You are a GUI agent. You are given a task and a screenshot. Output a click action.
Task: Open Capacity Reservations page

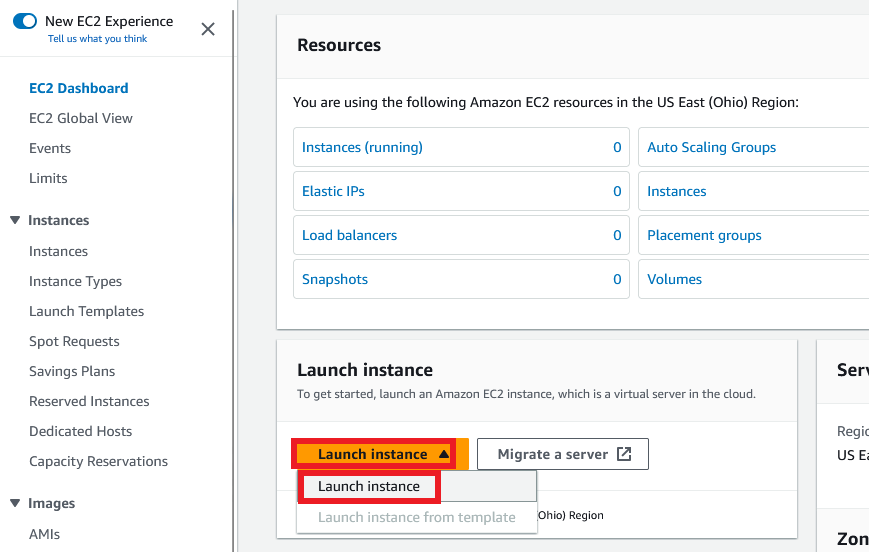[98, 461]
